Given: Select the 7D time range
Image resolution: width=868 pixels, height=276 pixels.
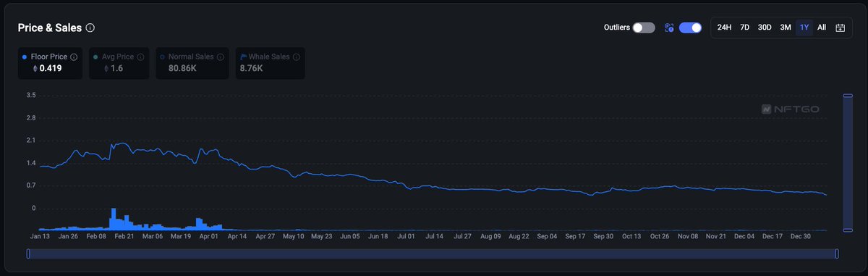Looking at the screenshot, I should pyautogui.click(x=744, y=28).
